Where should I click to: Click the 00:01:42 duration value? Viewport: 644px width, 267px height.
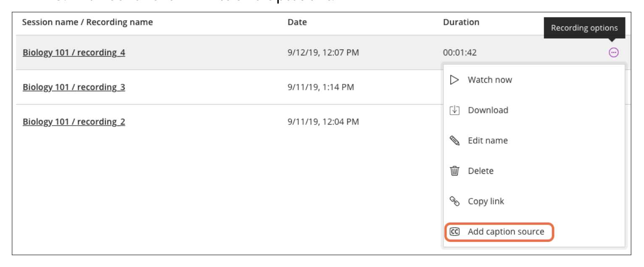click(x=460, y=53)
